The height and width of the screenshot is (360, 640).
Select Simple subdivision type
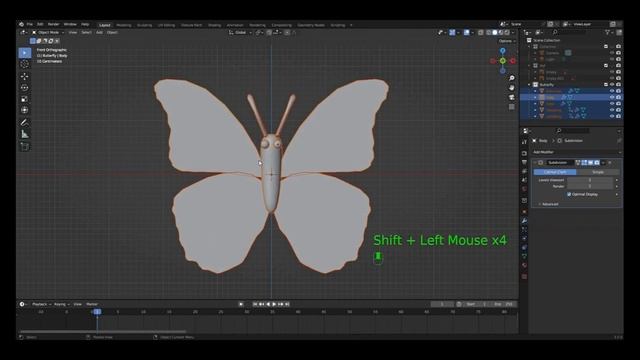click(x=598, y=172)
